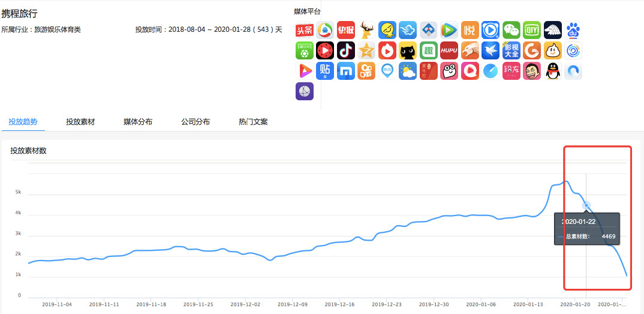Select the Baidu paw icon
644x314 pixels.
pos(573,31)
